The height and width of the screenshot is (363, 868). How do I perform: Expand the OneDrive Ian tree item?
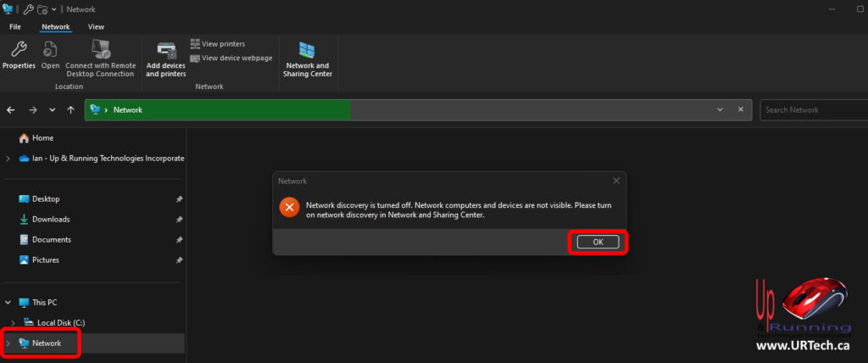(x=8, y=159)
